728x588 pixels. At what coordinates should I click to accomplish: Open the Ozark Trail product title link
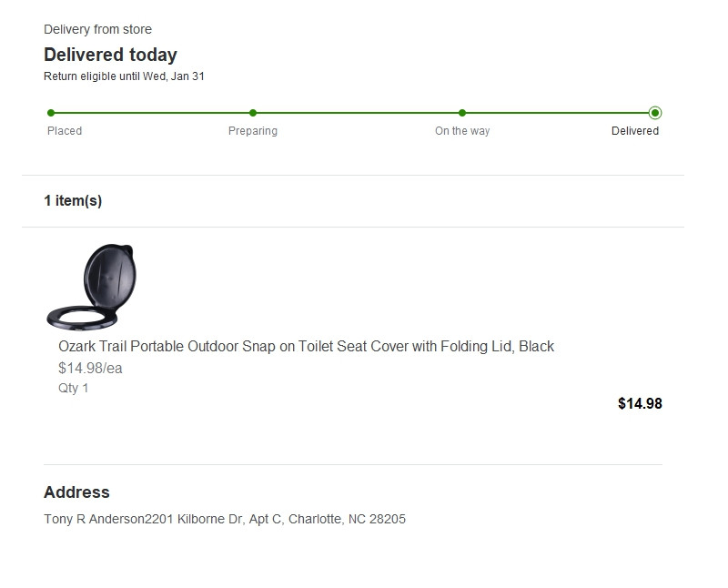(x=306, y=346)
